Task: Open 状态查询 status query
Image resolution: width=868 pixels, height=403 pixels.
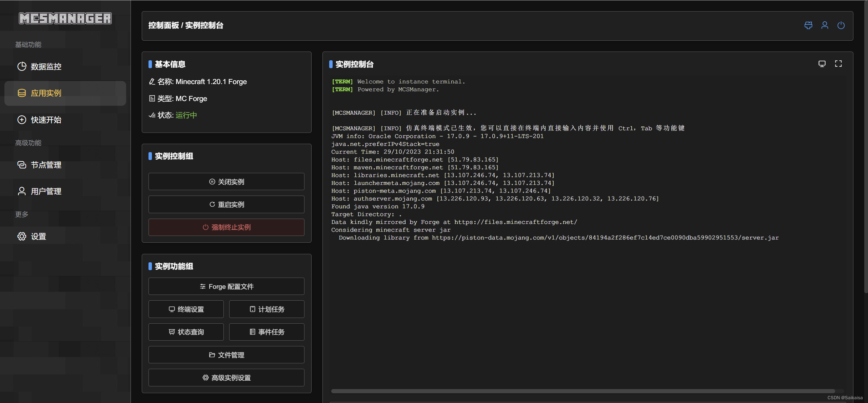Action: click(186, 332)
